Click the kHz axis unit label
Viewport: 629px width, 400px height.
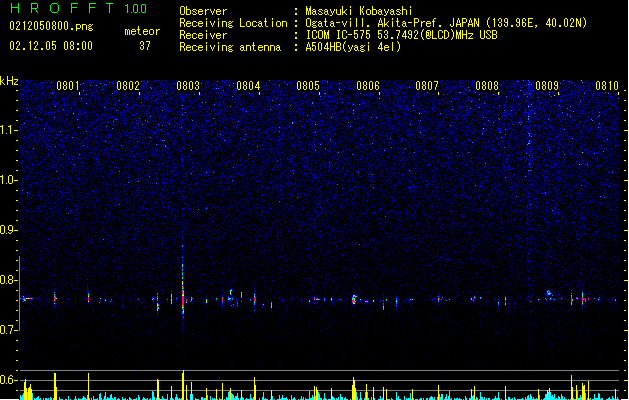coord(9,81)
